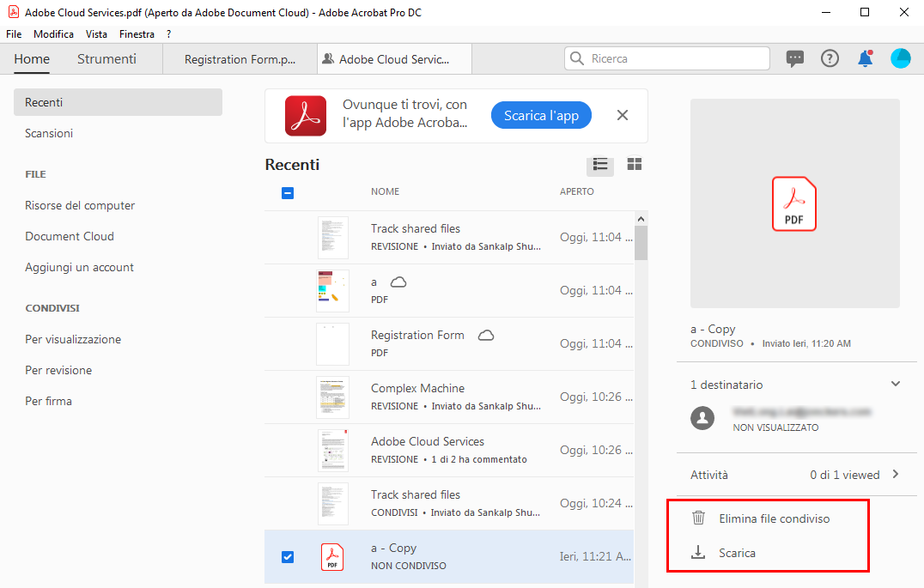This screenshot has width=924, height=588.
Task: Open the help question mark icon
Action: pyautogui.click(x=830, y=58)
